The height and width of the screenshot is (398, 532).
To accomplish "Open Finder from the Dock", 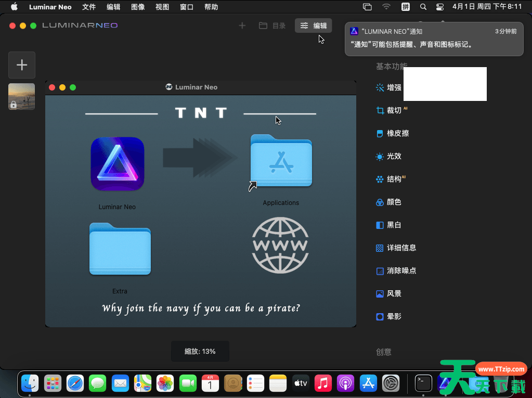I will coord(30,383).
